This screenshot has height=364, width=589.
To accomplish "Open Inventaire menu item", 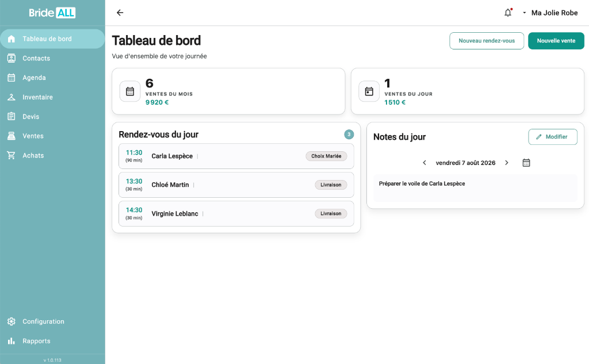I will tap(52, 97).
